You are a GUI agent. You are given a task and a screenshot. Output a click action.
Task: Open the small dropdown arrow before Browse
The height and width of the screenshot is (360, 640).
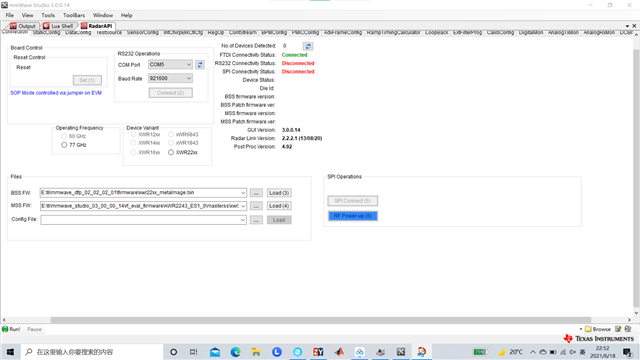pyautogui.click(x=580, y=329)
